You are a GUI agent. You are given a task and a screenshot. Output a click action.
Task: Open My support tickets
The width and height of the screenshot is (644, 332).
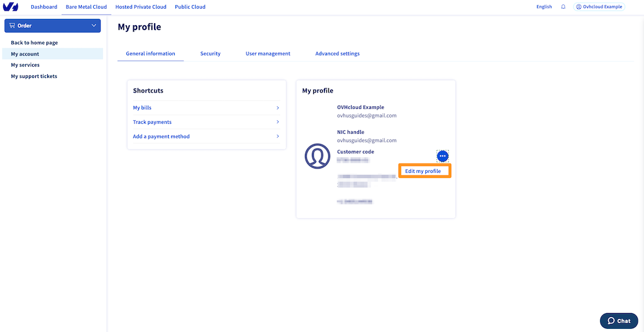coord(34,77)
